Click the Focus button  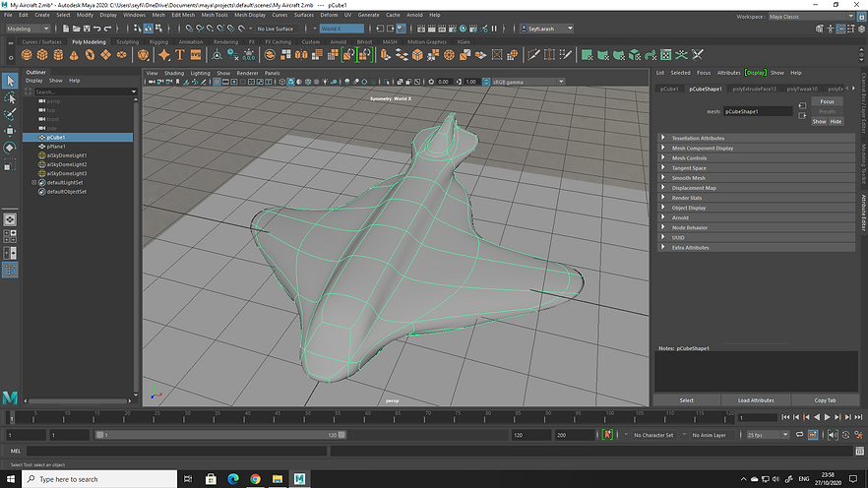point(827,101)
